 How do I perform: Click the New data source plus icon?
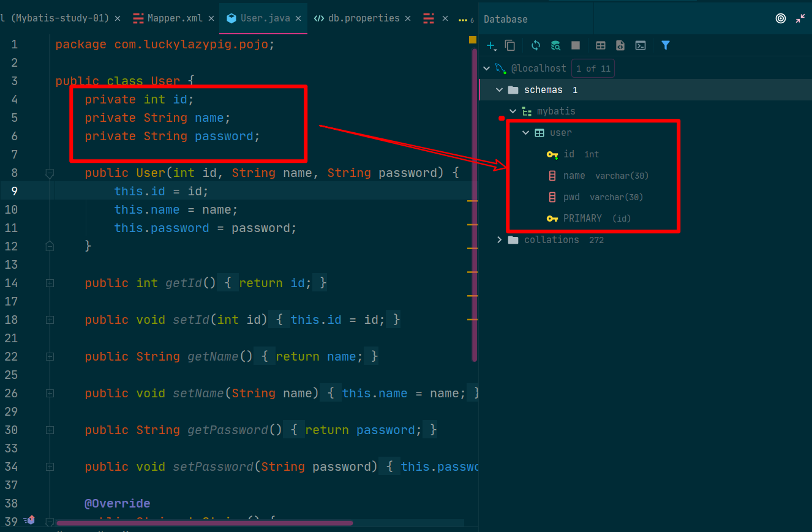tap(491, 45)
